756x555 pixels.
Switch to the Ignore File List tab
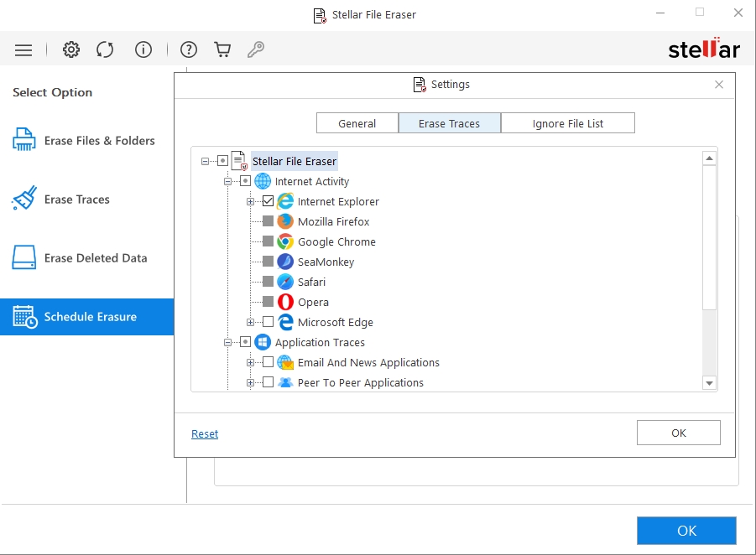tap(567, 123)
